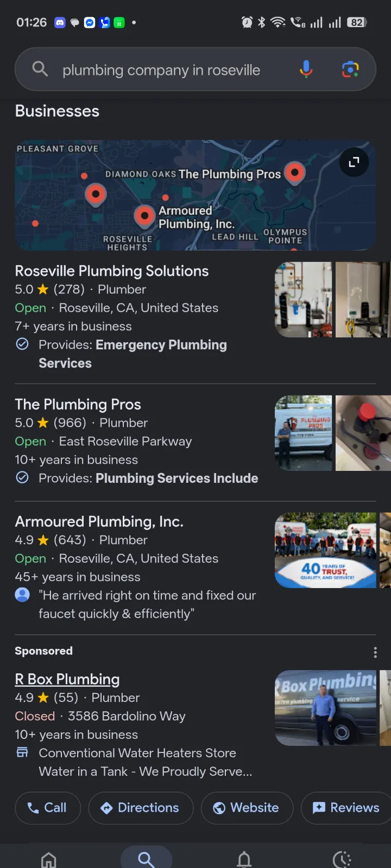Image resolution: width=391 pixels, height=868 pixels.
Task: Tap the alarm icon in status bar
Action: (247, 22)
